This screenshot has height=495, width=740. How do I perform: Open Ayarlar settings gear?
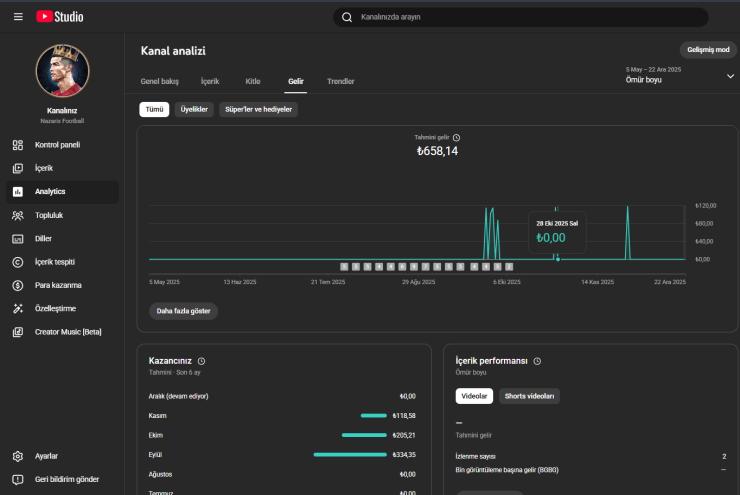coord(18,456)
